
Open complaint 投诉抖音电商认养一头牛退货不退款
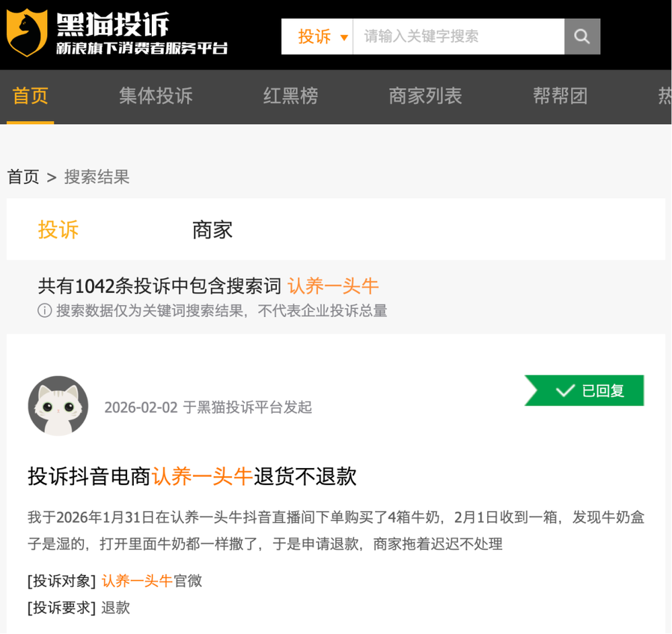pyautogui.click(x=192, y=476)
